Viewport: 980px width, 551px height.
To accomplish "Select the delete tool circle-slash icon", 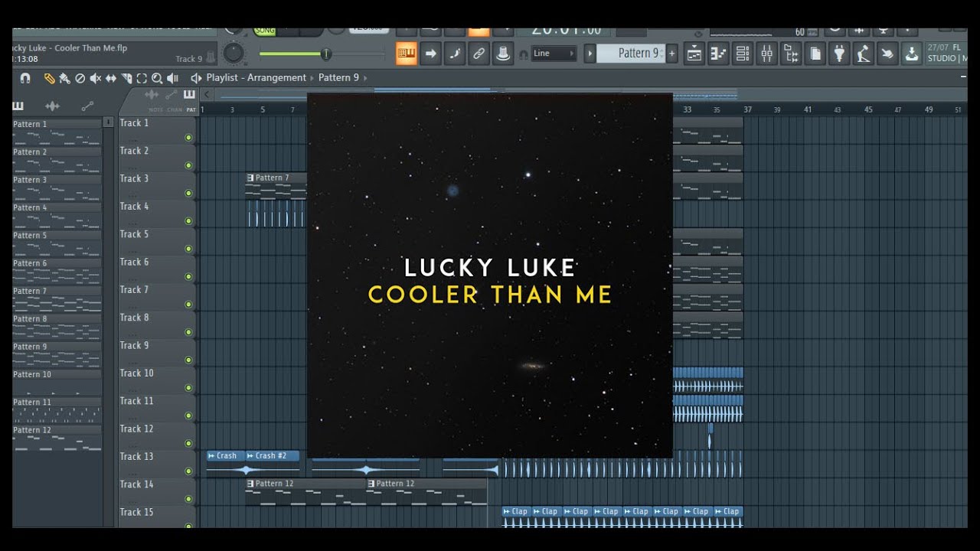I will [x=80, y=78].
